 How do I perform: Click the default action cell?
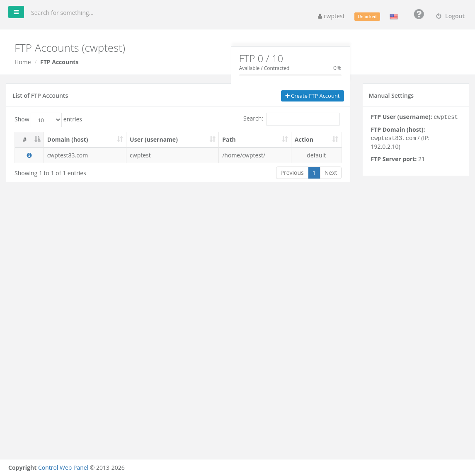317,155
